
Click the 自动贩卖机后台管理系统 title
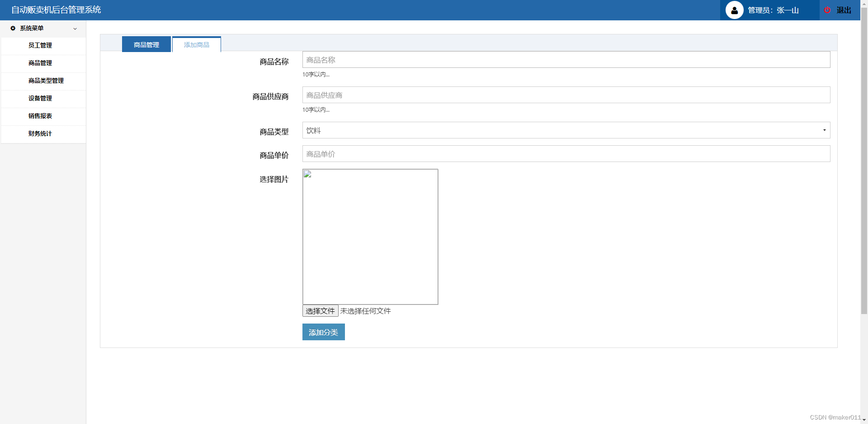(56, 10)
